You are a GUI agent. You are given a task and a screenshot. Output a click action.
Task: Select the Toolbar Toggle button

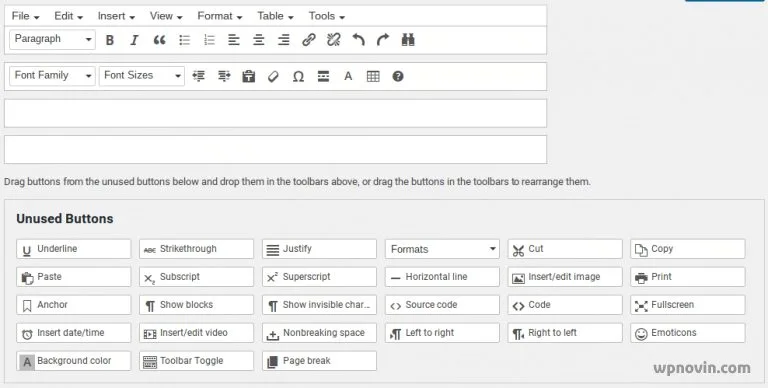[x=196, y=361]
